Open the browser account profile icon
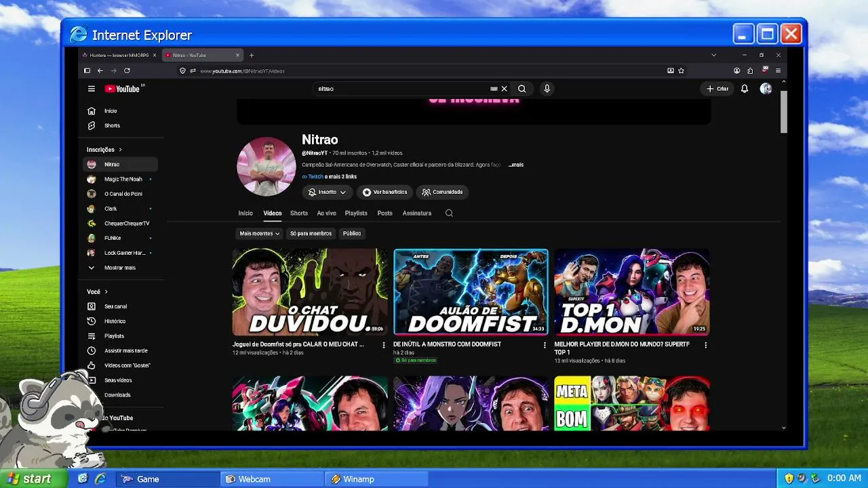 (x=736, y=70)
